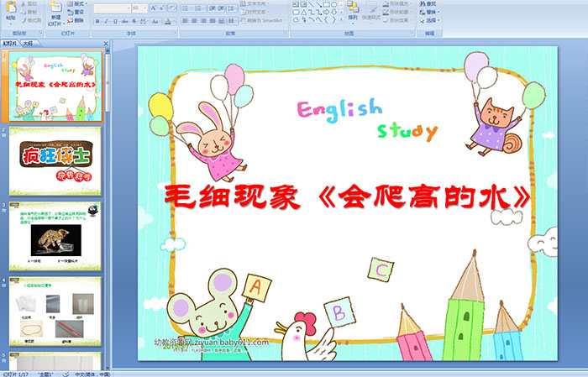Screen dimensions: 588x377
Task: Select the Format Painter (格式刷) tool
Action: [31, 21]
